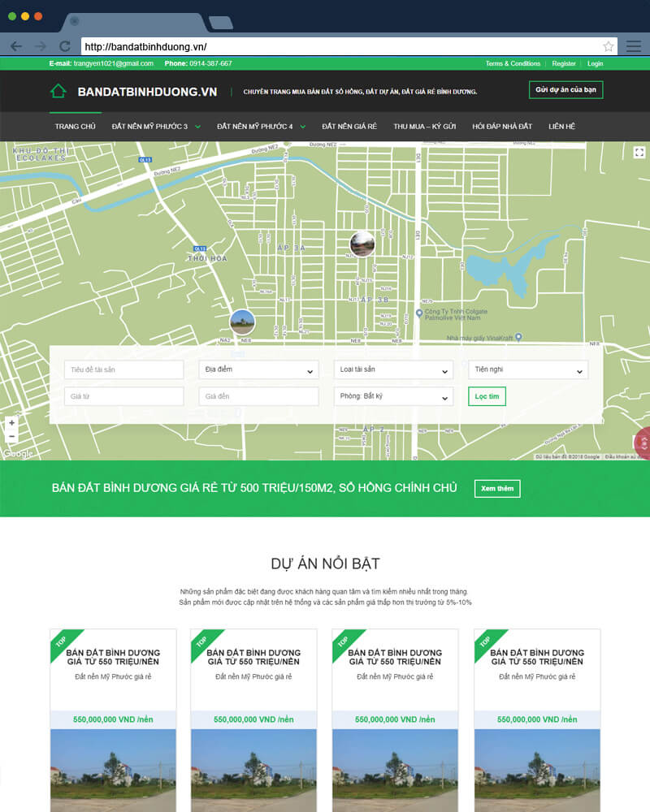Viewport: 650px width, 812px height.
Task: Open the Địa điểm dropdown
Action: (258, 370)
